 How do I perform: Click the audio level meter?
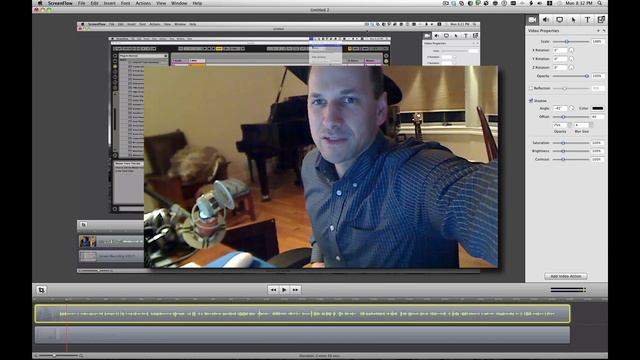click(569, 290)
